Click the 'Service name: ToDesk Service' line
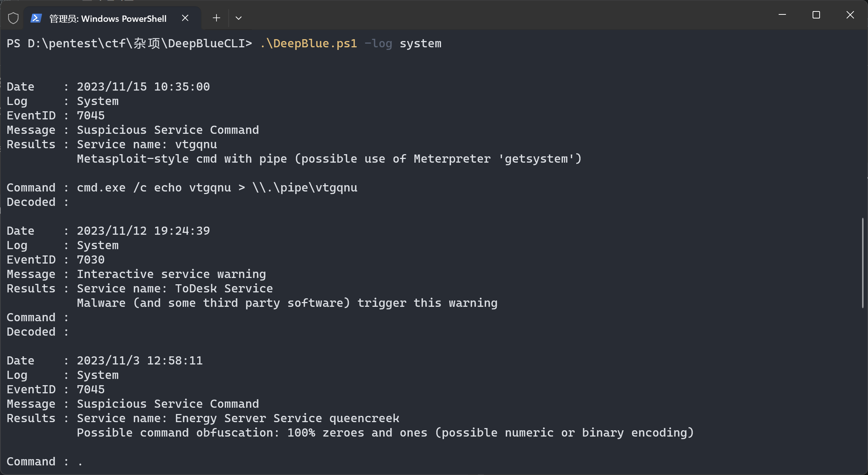Image resolution: width=868 pixels, height=475 pixels. [x=175, y=289]
